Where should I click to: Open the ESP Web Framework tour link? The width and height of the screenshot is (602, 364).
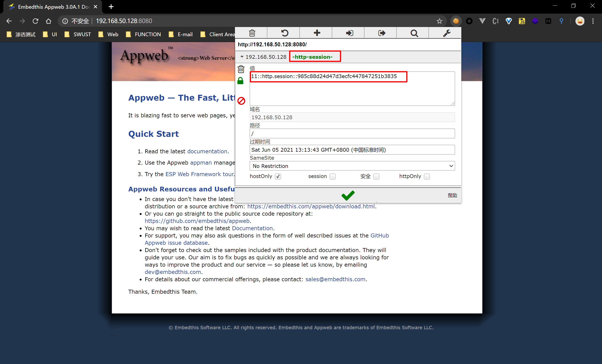[x=199, y=174]
